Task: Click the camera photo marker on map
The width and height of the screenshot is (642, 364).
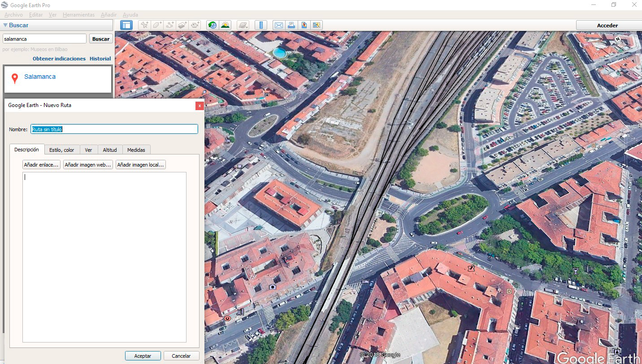Action: tap(272, 287)
